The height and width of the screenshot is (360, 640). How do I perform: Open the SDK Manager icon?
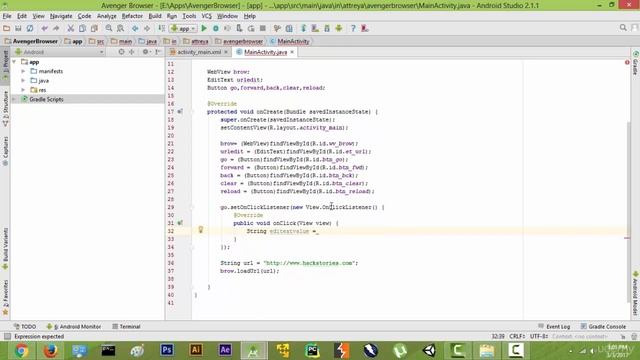pyautogui.click(x=327, y=28)
